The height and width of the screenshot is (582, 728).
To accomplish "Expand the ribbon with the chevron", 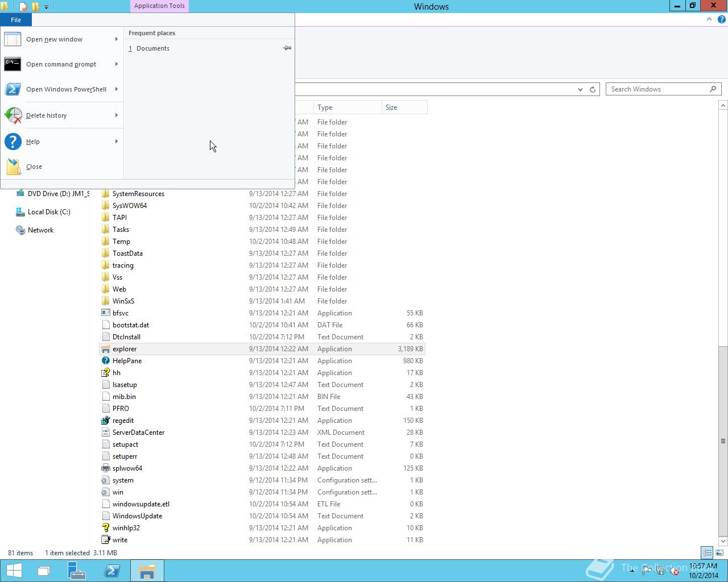I will click(x=709, y=19).
